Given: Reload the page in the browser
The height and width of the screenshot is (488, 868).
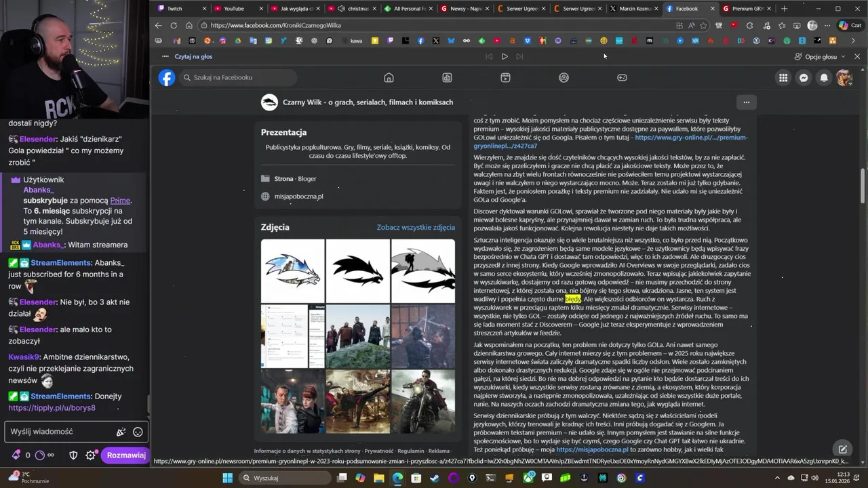Looking at the screenshot, I should (174, 25).
